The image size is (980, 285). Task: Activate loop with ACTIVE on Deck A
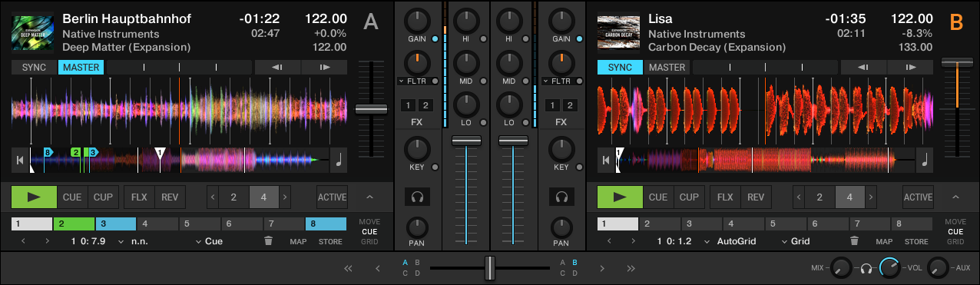point(333,197)
